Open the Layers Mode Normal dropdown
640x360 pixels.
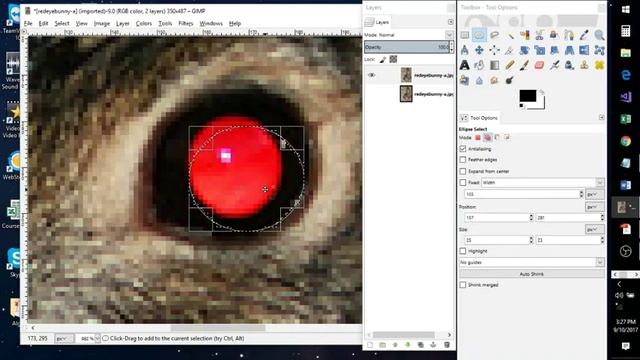click(x=409, y=35)
